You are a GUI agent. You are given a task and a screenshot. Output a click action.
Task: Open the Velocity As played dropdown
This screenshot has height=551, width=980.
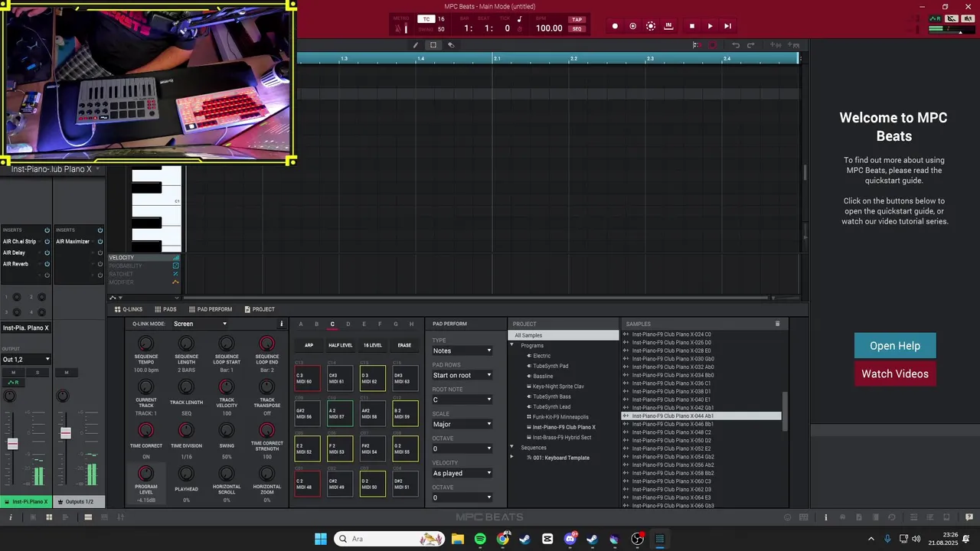tap(462, 473)
